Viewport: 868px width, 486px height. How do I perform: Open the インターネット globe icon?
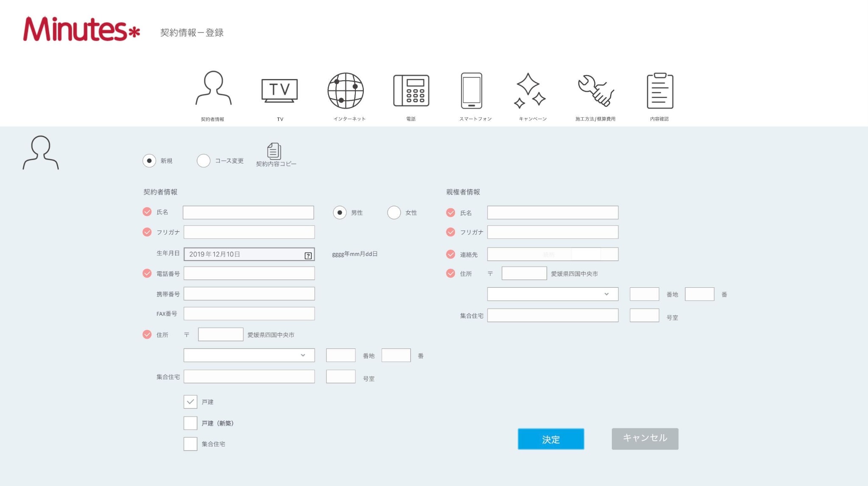point(346,90)
